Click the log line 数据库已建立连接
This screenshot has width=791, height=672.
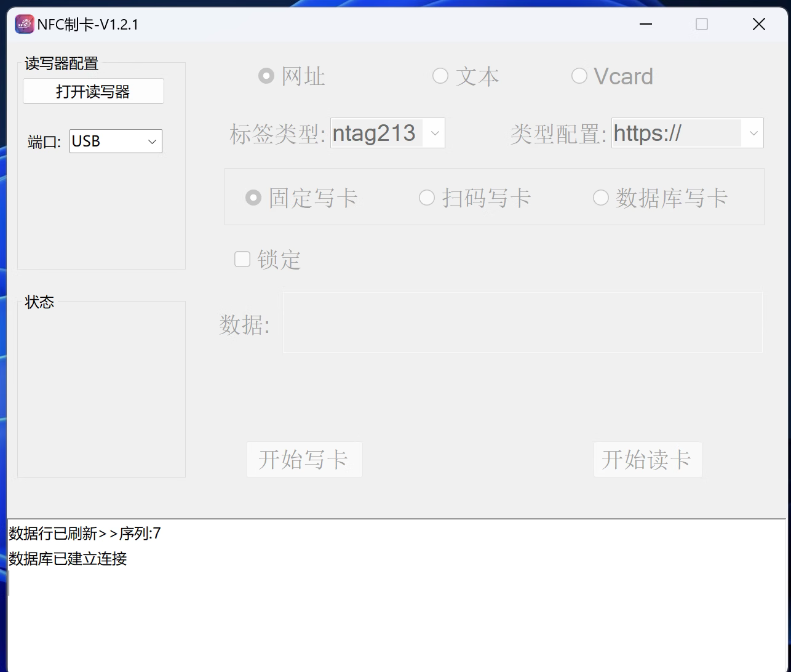[68, 559]
